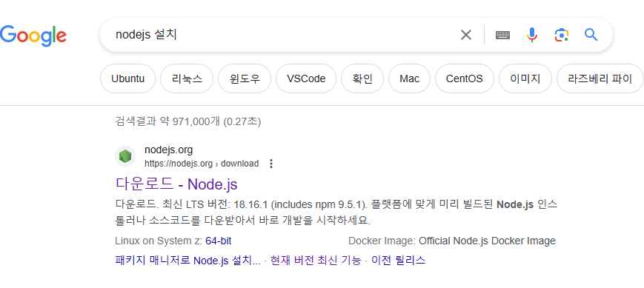The image size is (644, 288).
Task: Clear the search query with the X icon
Action: point(465,35)
